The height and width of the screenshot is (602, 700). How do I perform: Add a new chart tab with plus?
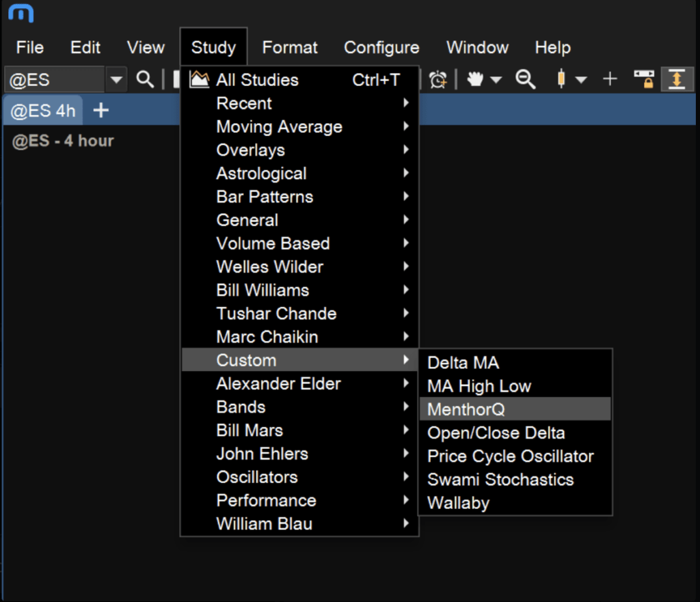point(100,111)
